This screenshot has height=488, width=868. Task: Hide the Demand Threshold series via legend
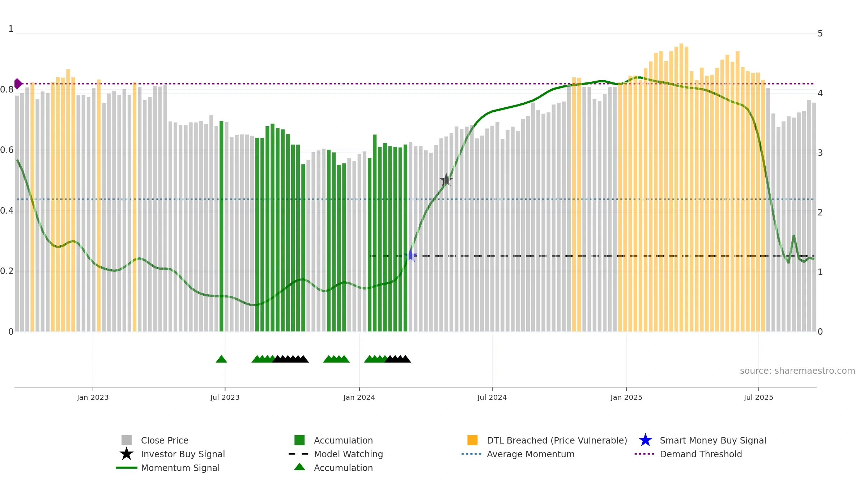coord(701,454)
